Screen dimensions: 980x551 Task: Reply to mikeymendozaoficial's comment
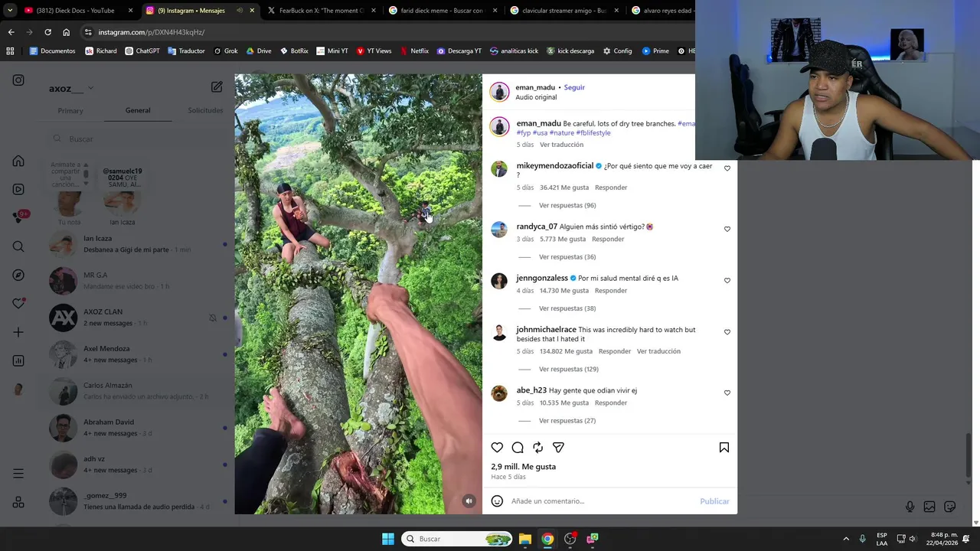[611, 187]
